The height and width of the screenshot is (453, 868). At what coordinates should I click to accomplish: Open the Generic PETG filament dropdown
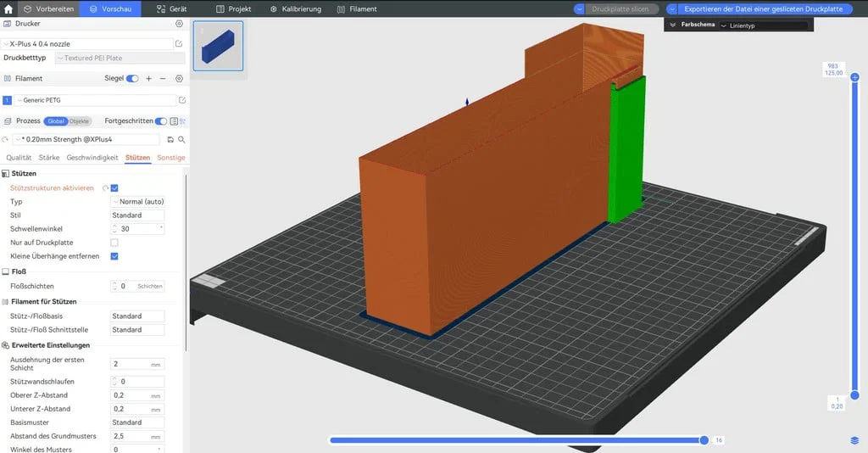tap(95, 100)
